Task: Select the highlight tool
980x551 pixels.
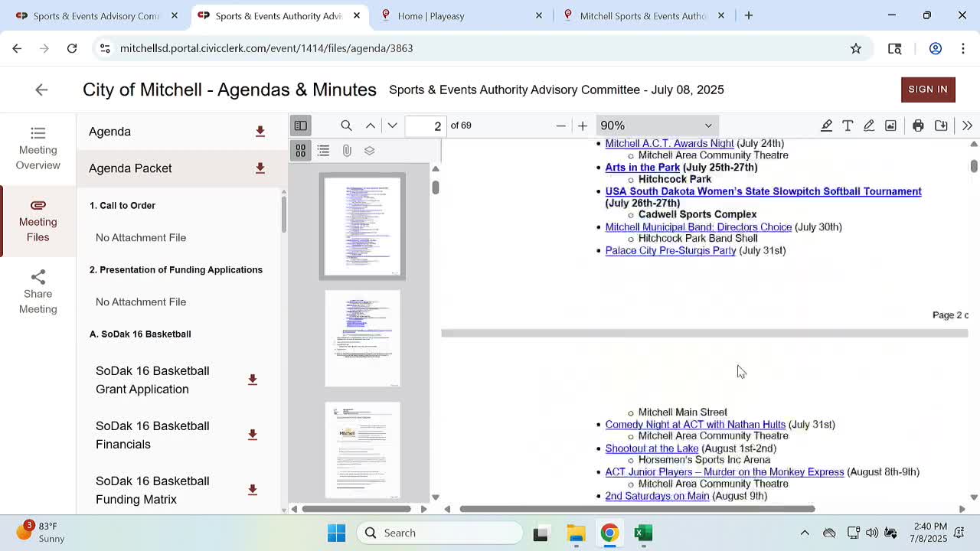Action: pyautogui.click(x=826, y=126)
